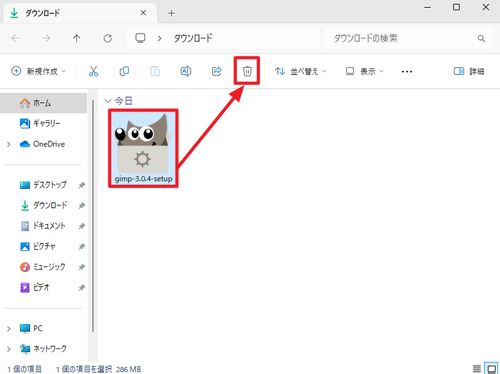Close the ダウンロード tab

143,13
